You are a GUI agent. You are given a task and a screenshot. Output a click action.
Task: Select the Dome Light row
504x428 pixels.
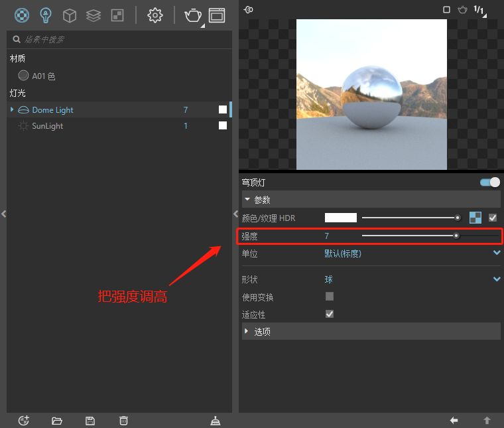click(119, 109)
